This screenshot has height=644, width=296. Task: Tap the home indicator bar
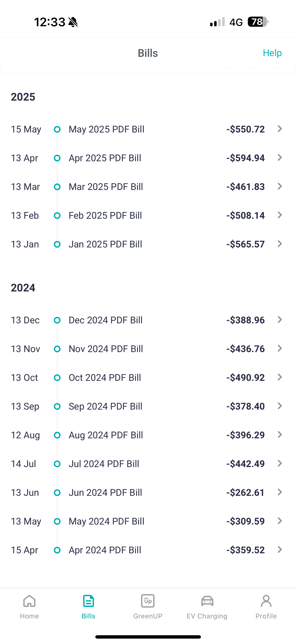point(148,637)
